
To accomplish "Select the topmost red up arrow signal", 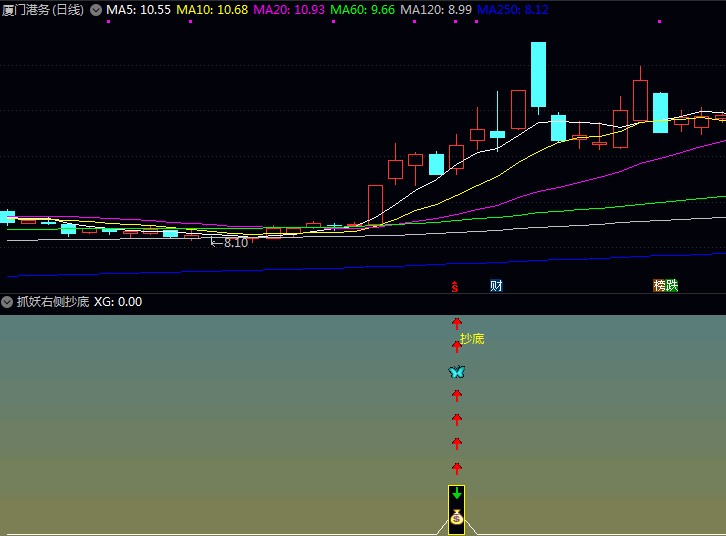I will tap(457, 323).
